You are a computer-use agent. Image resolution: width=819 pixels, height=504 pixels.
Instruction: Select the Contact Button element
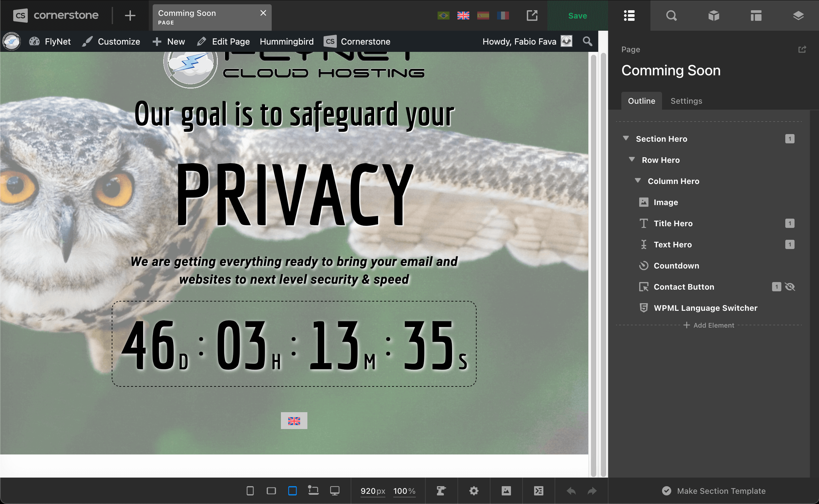[x=683, y=287]
